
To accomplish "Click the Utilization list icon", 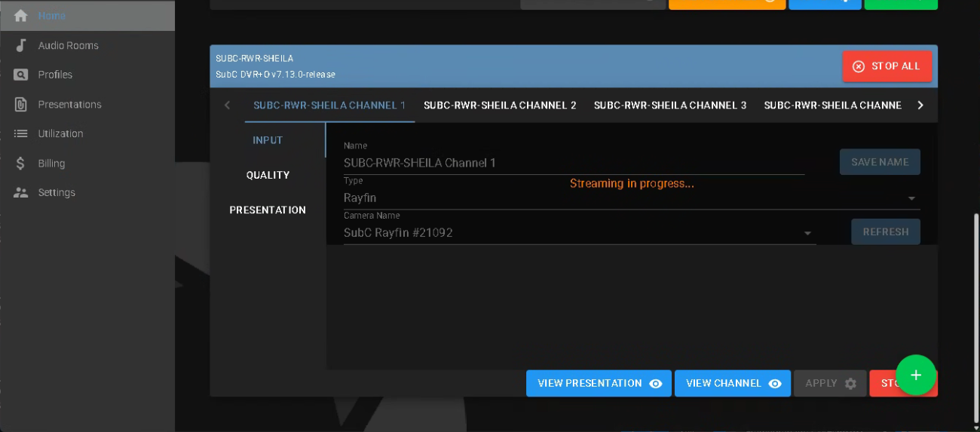I will pos(21,133).
